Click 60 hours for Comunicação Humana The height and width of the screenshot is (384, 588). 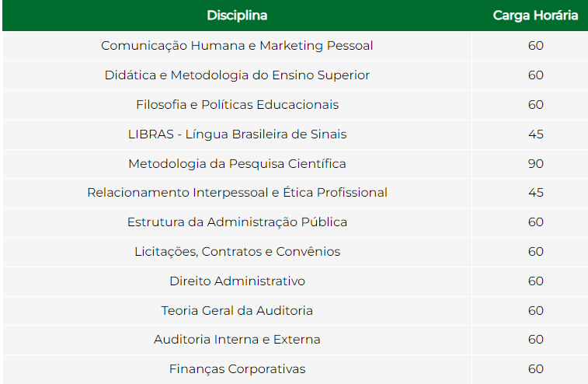[535, 46]
